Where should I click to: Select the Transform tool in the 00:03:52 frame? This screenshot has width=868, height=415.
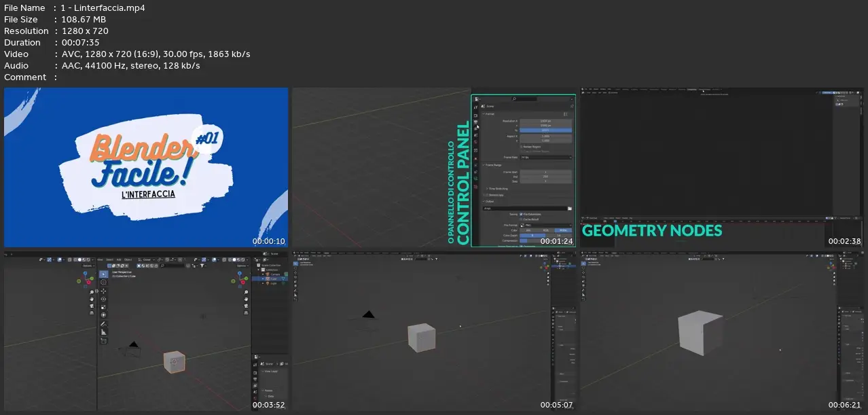[x=103, y=315]
